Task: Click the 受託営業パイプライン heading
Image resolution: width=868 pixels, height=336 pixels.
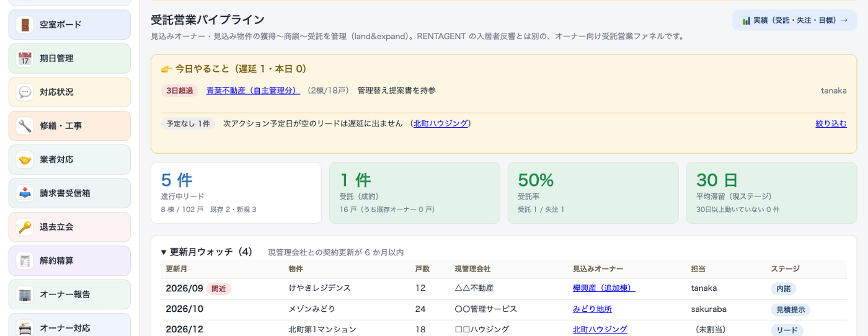Action: (x=208, y=20)
